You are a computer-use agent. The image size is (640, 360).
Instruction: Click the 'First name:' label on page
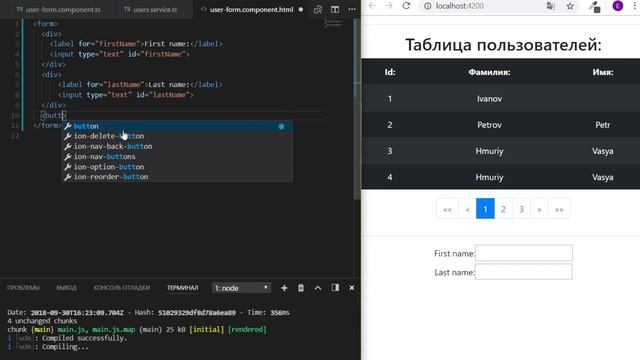(454, 253)
